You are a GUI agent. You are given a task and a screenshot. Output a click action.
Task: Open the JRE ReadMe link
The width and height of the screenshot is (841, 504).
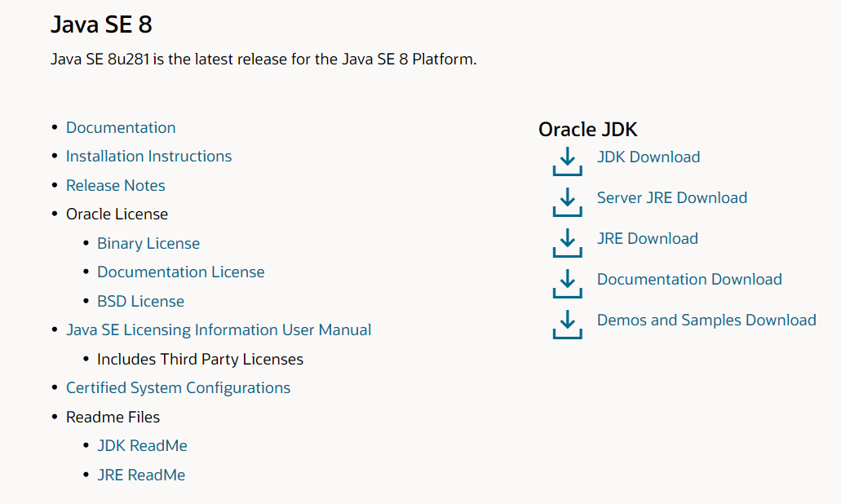[x=141, y=475]
